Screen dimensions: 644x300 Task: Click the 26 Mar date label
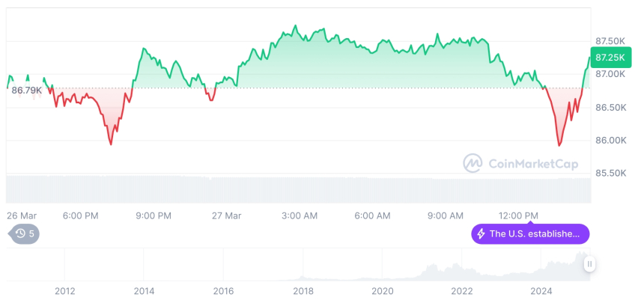click(x=22, y=215)
